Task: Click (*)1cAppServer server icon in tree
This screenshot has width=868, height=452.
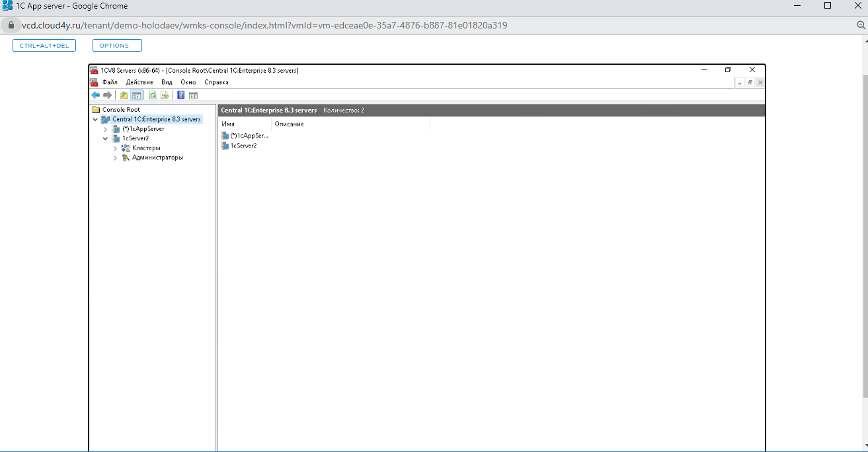Action: tap(116, 129)
